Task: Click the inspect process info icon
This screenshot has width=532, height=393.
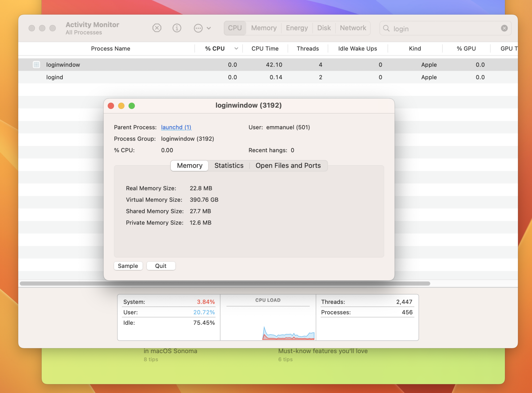Action: 177,28
